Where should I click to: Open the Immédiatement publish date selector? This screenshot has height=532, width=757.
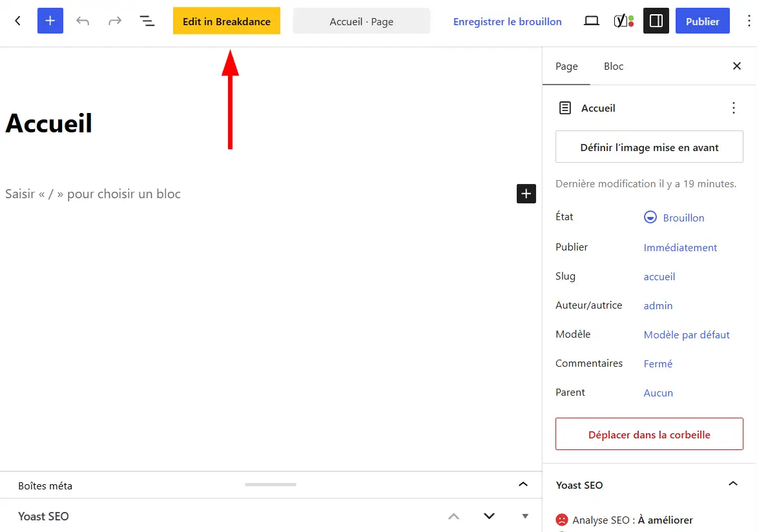tap(680, 247)
